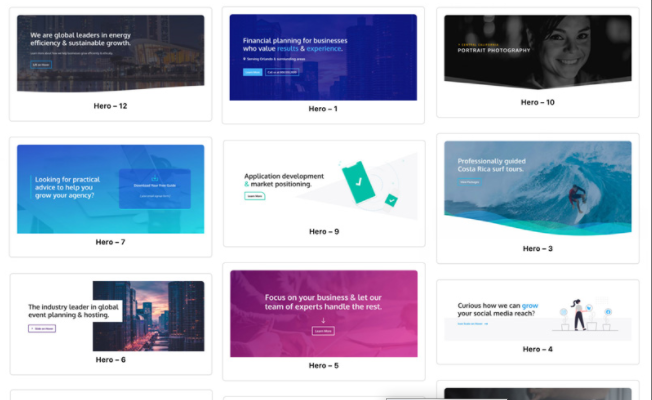Click the "Hero – 3" caption label
This screenshot has height=400, width=652.
pos(537,248)
